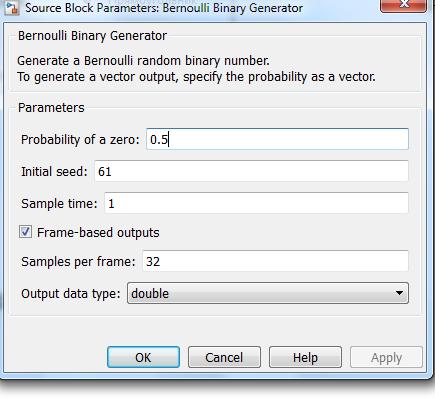Uncheck the Frame-based outputs checkbox

pyautogui.click(x=25, y=232)
